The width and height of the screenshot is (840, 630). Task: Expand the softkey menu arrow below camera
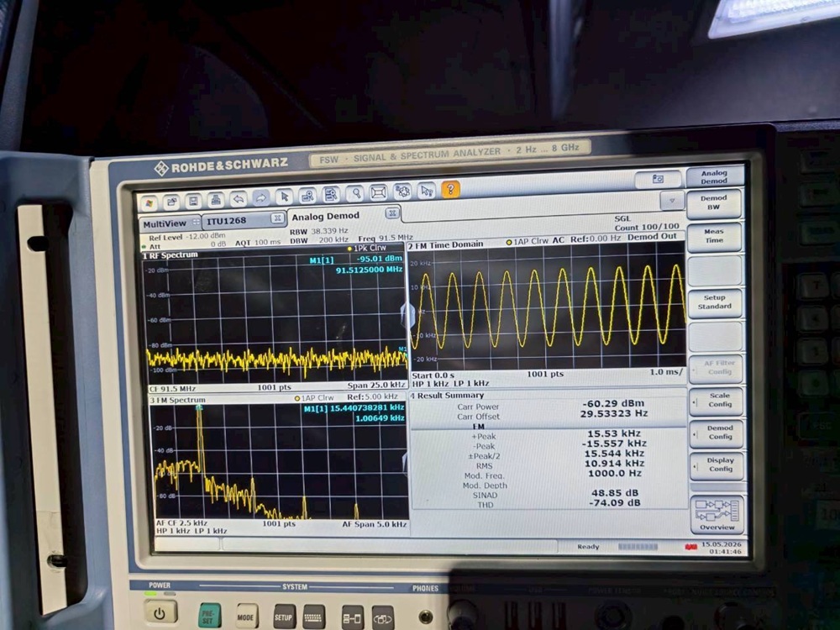pos(672,201)
